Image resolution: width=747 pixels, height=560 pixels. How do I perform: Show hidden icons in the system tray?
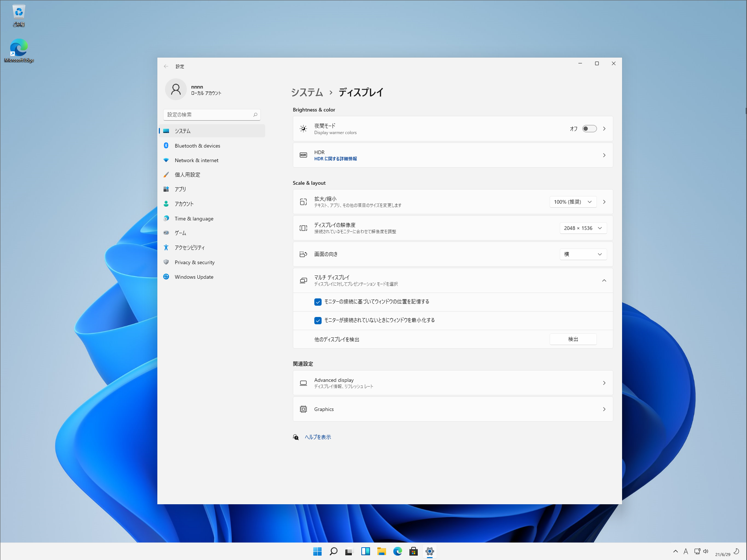point(676,552)
